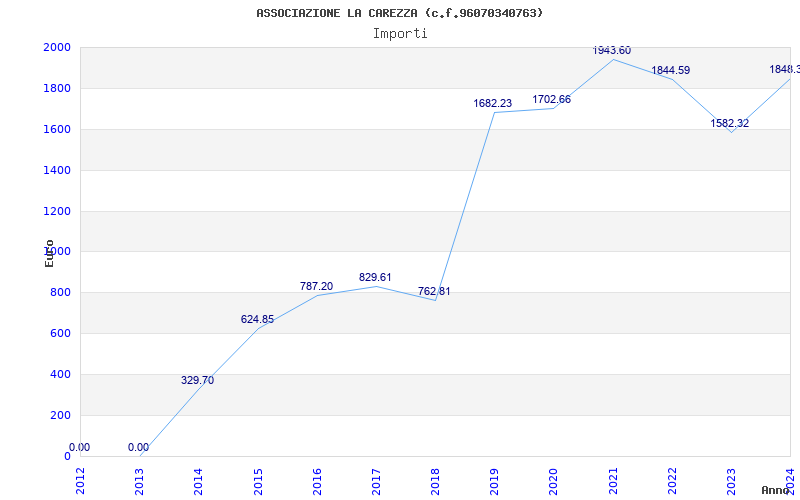Click the 2021 x-axis year label
This screenshot has height=500, width=800.
tap(613, 481)
